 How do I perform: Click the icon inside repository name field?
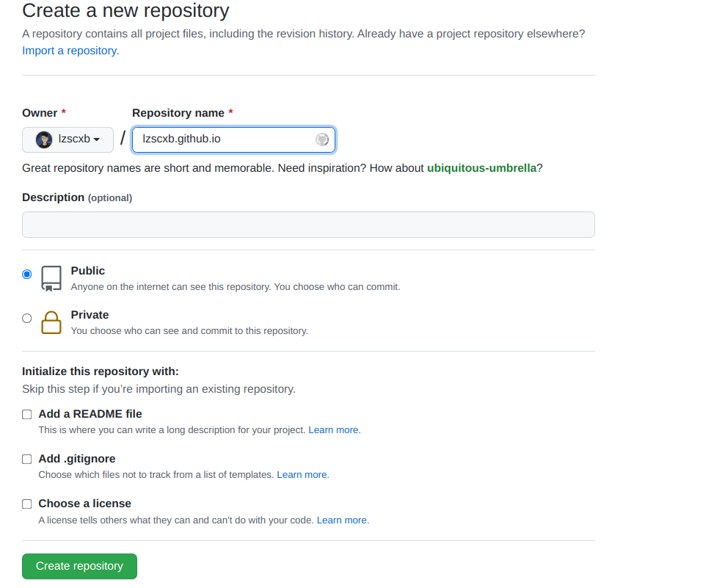321,139
